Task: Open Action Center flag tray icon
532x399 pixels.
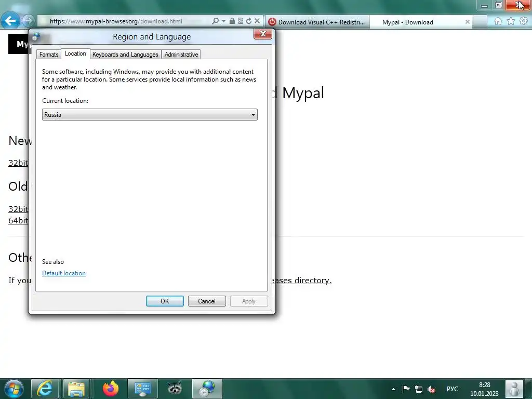Action: 406,389
